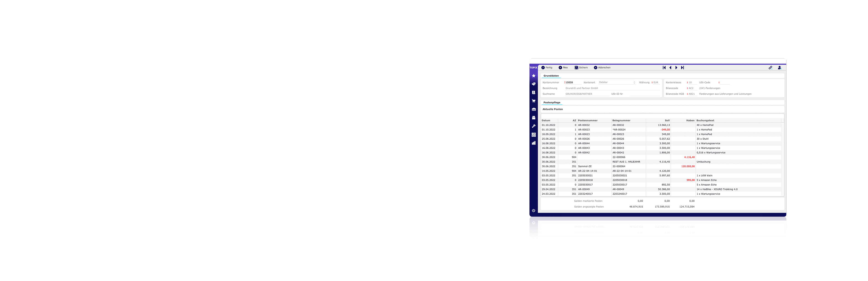Image resolution: width=868 pixels, height=281 pixels.
Task: Jump to the last record
Action: click(682, 68)
